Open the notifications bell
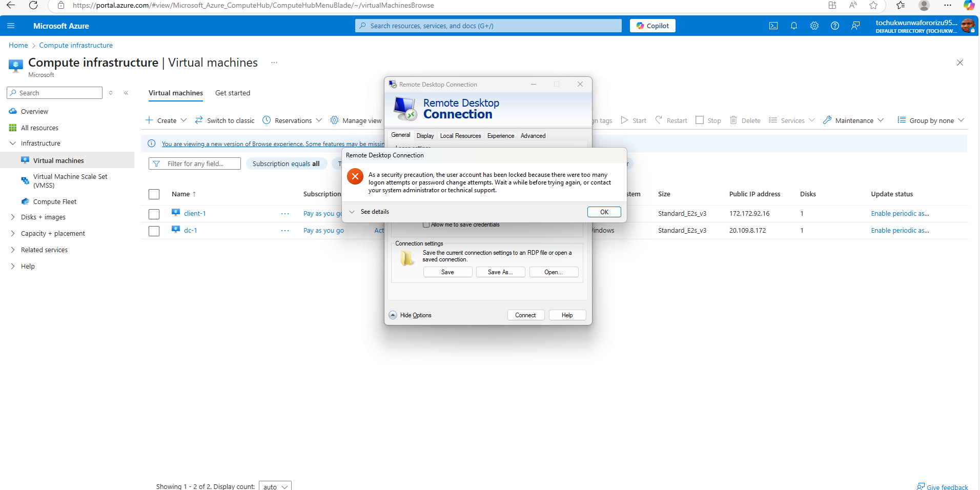 (794, 26)
